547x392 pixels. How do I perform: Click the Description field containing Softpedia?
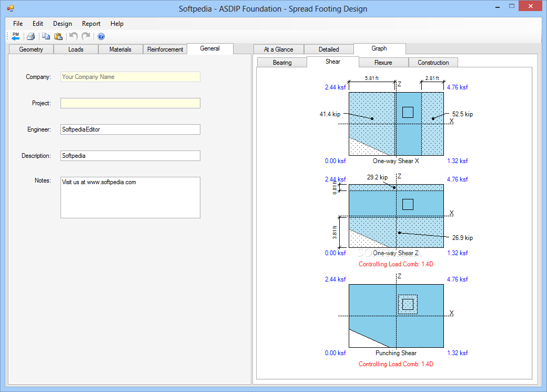click(130, 156)
